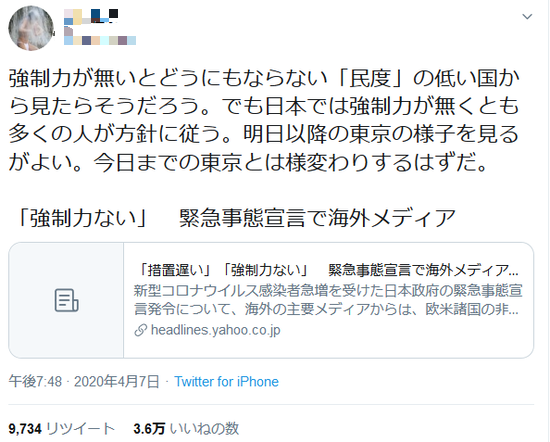View the 9,734 リツイート list
The width and height of the screenshot is (550, 442).
(x=61, y=429)
